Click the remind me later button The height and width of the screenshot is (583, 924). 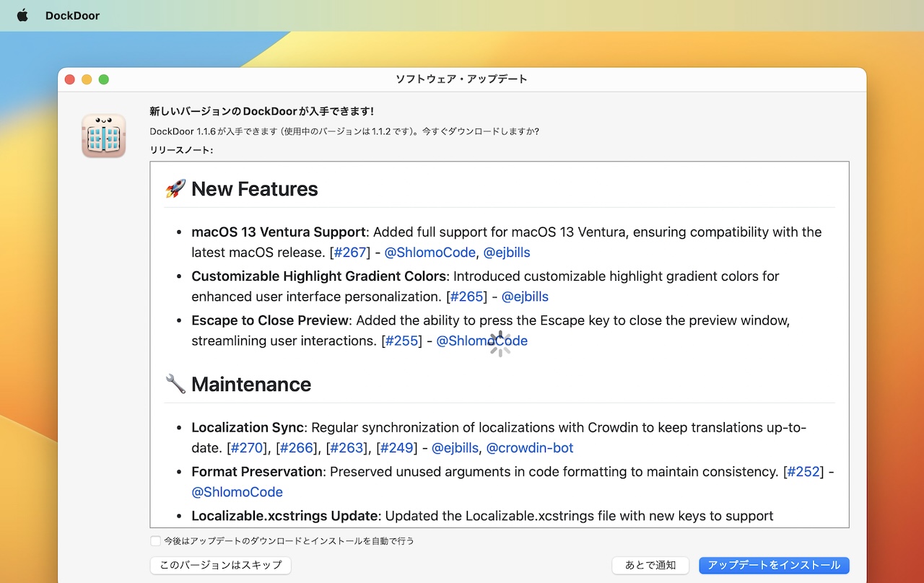[650, 565]
